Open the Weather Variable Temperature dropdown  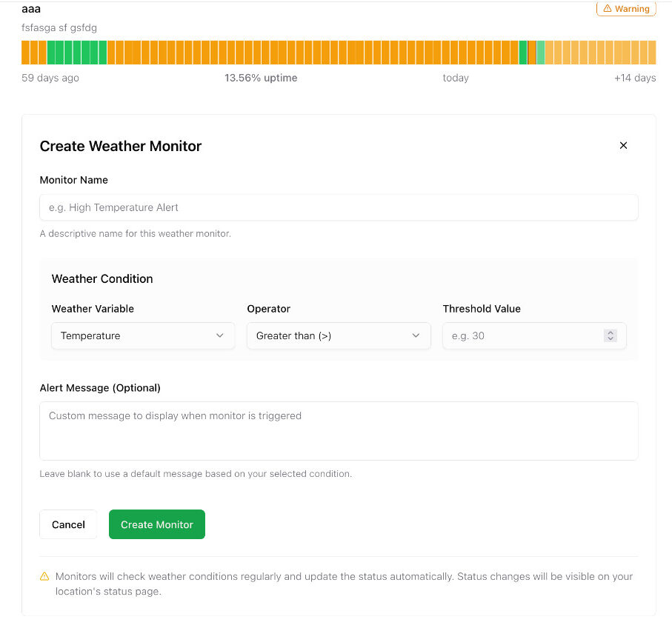pos(143,336)
